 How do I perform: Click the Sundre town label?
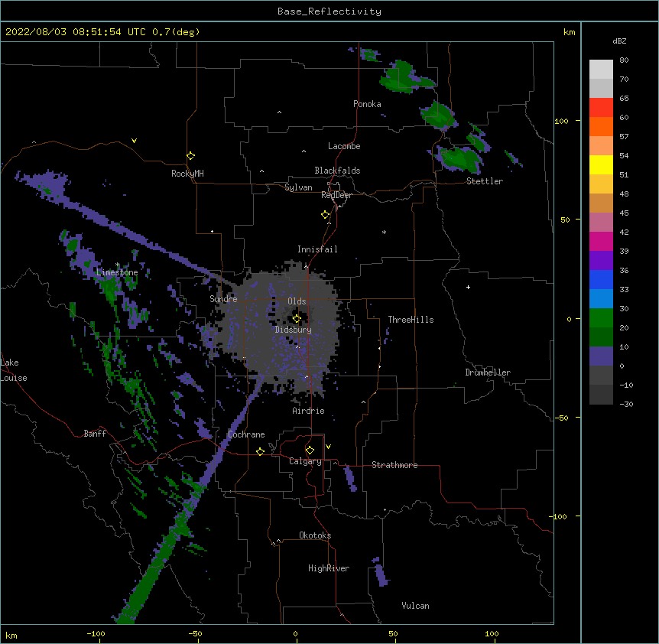point(223,299)
